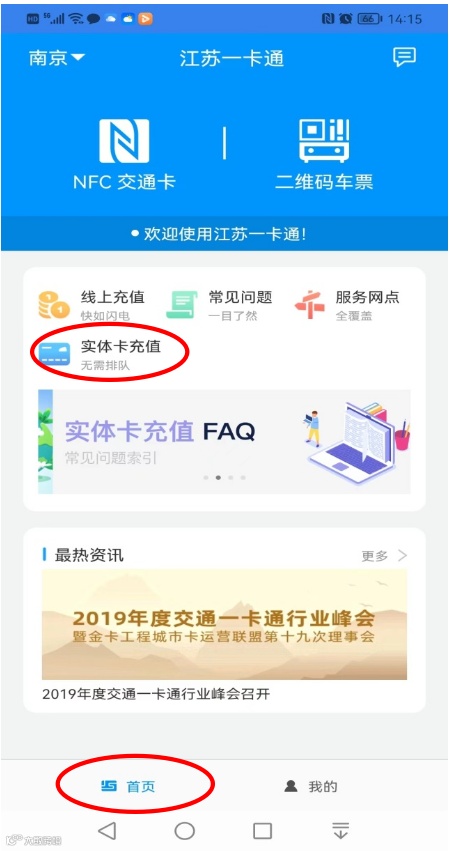This screenshot has width=453, height=851.
Task: Select the second banner carousel dot
Action: (x=218, y=478)
